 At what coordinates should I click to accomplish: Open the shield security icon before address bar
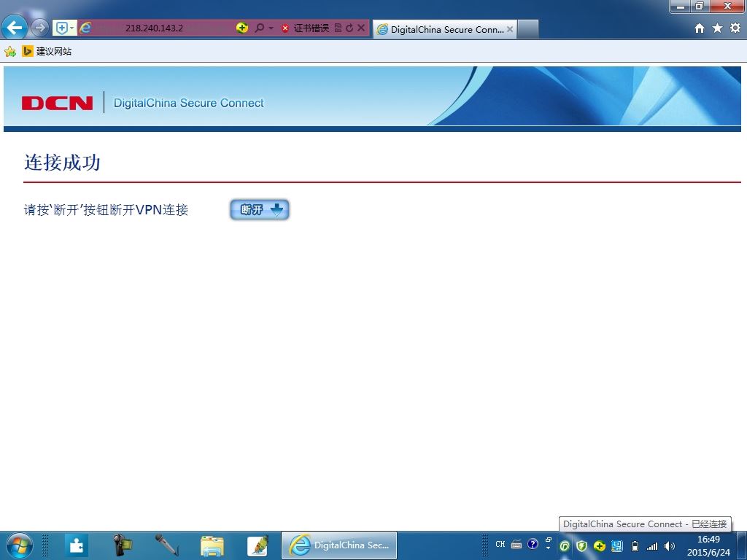[61, 28]
